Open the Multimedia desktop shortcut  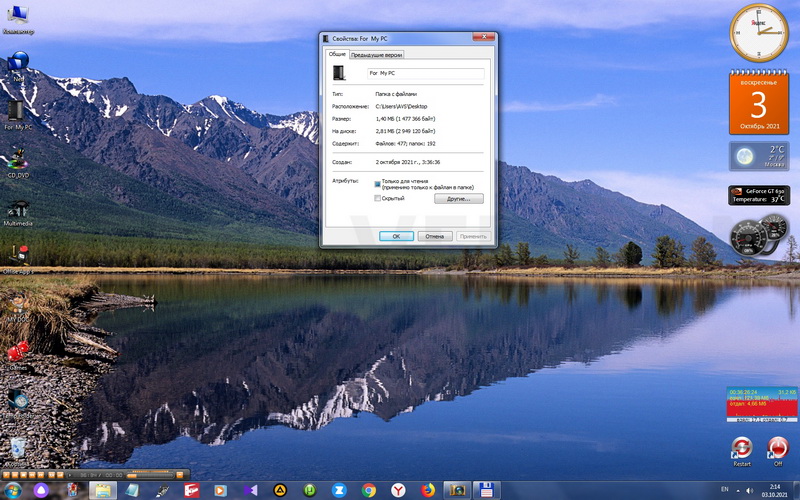point(16,208)
